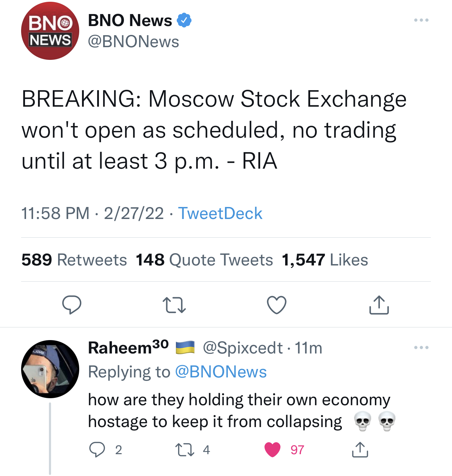This screenshot has width=452, height=476.
Task: Click the tweet timestamp 11:58 PM
Action: pos(56,213)
